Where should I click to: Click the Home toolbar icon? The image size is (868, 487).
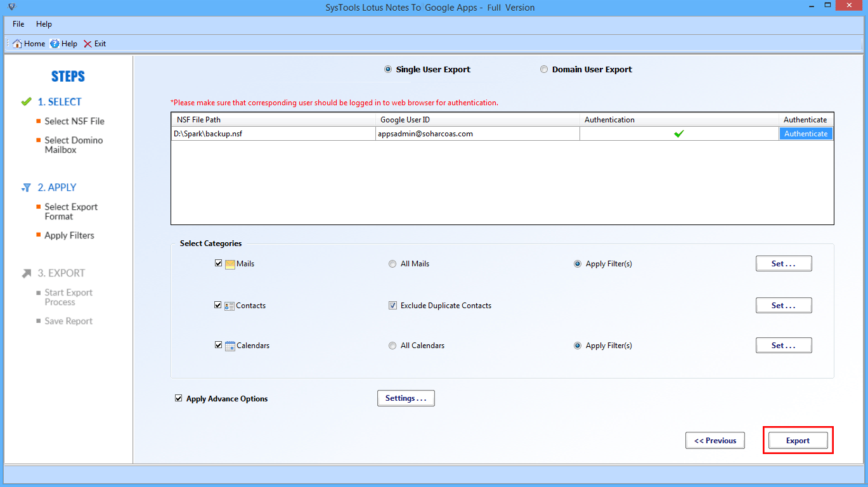point(17,44)
